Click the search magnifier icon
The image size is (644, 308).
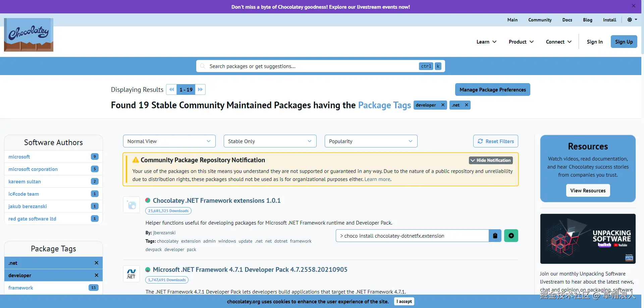[203, 66]
